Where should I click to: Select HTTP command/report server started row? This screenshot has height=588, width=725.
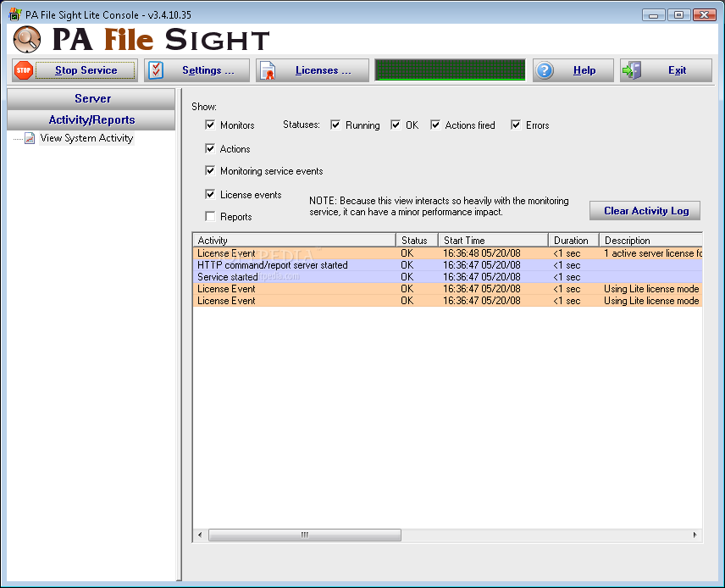coord(447,265)
